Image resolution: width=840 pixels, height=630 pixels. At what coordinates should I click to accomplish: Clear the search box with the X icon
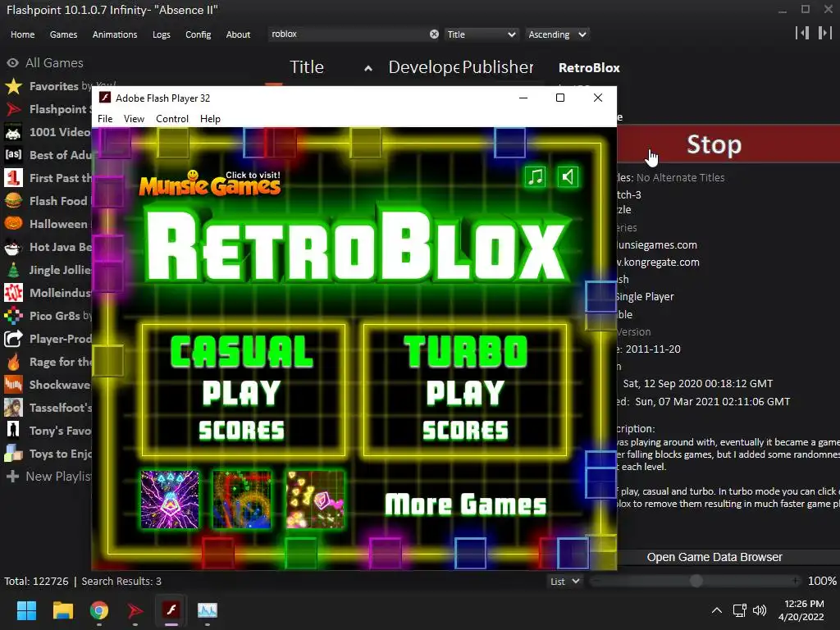click(x=434, y=34)
